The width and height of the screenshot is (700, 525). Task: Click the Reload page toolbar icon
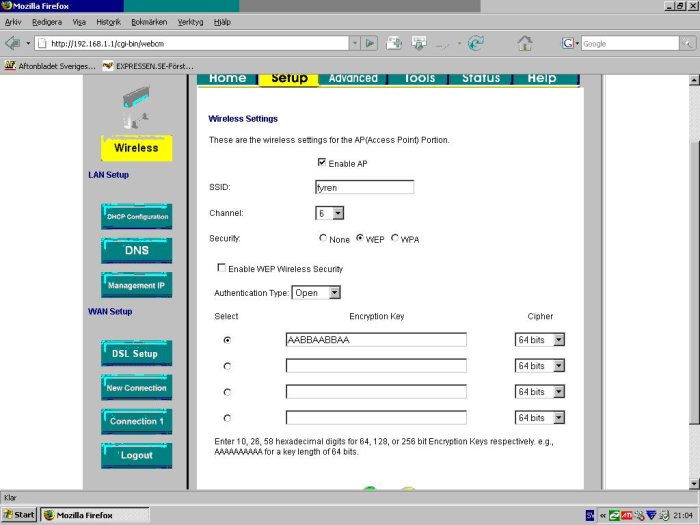coord(476,43)
